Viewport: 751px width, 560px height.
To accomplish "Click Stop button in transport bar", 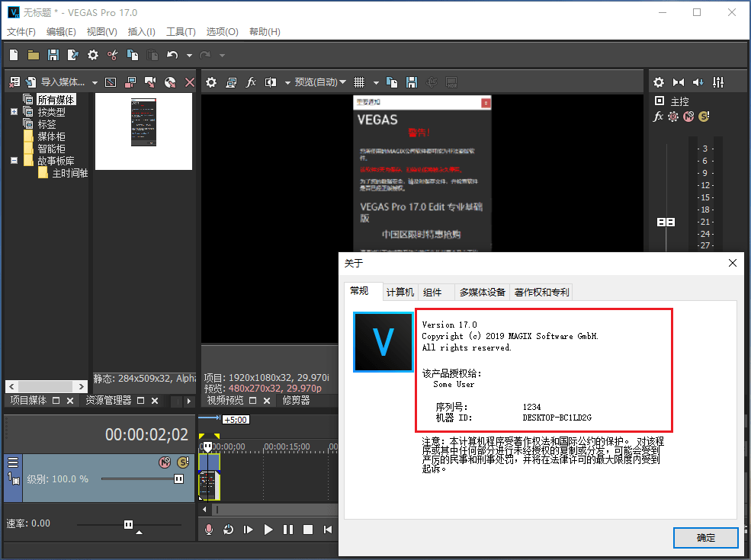I will click(x=308, y=530).
